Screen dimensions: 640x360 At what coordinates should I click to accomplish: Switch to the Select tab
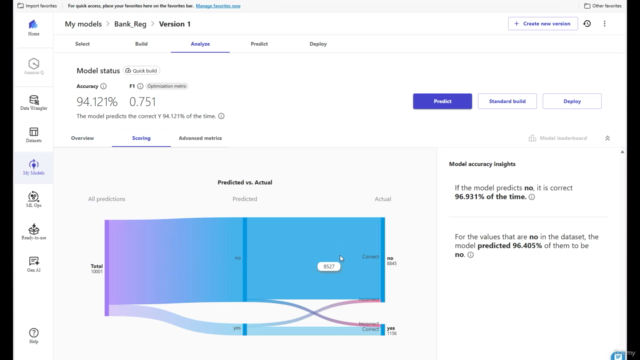[82, 44]
